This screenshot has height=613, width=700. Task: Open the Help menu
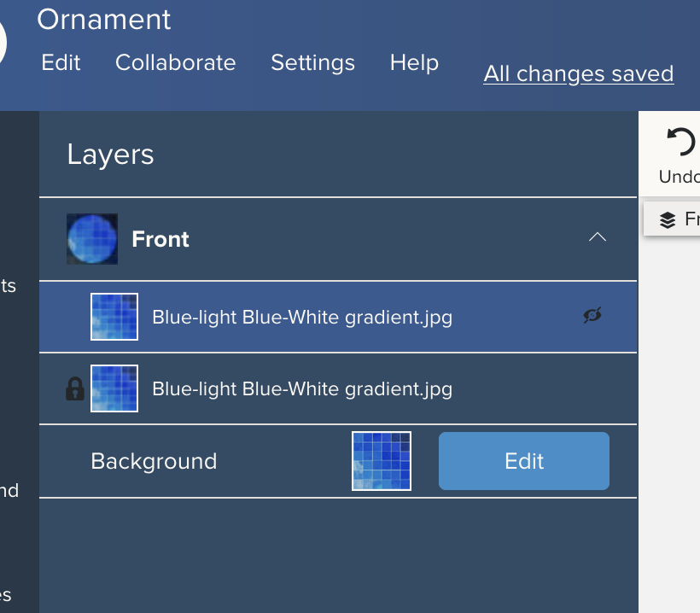click(414, 62)
